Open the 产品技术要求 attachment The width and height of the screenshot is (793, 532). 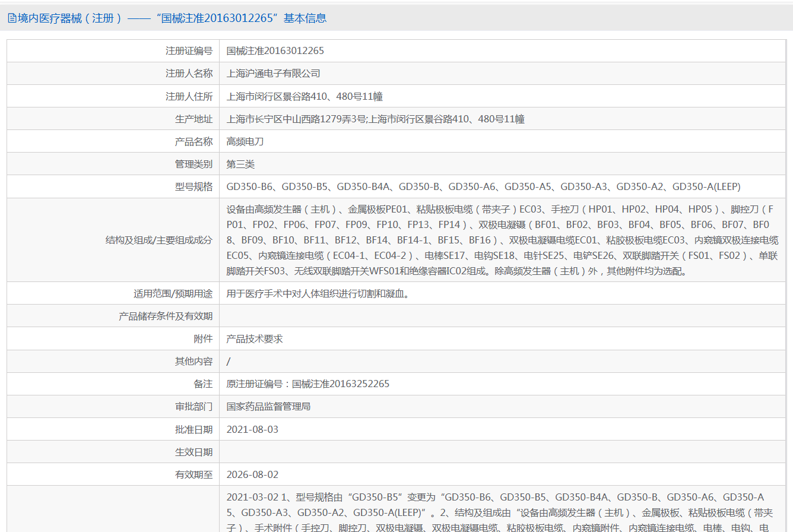pyautogui.click(x=255, y=338)
